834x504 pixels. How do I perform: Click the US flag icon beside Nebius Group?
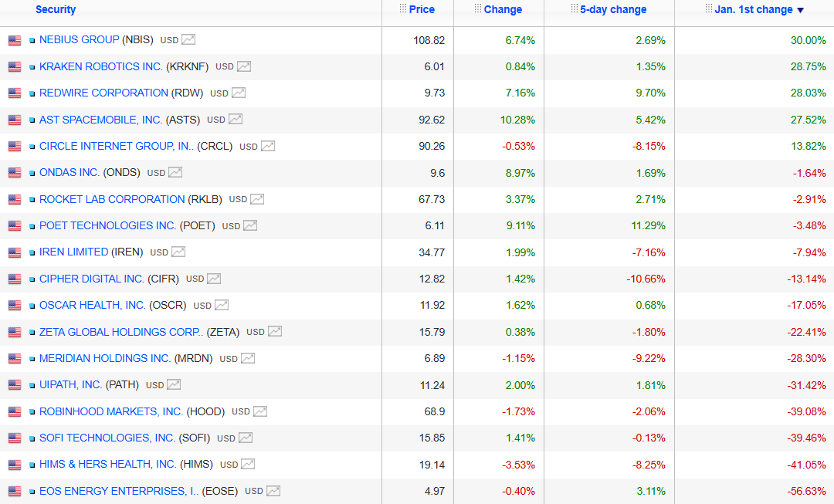pos(15,40)
